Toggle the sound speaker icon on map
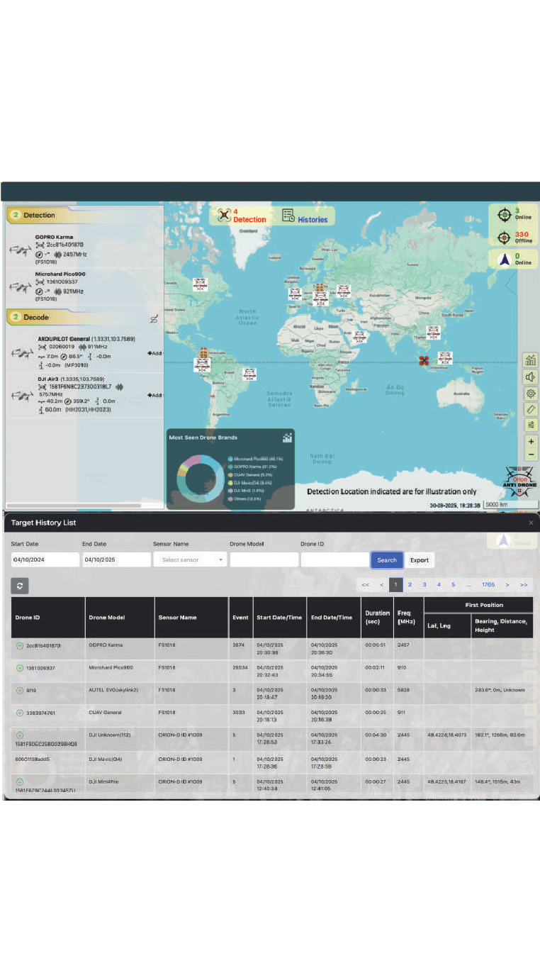This screenshot has width=540, height=980. coord(531,377)
